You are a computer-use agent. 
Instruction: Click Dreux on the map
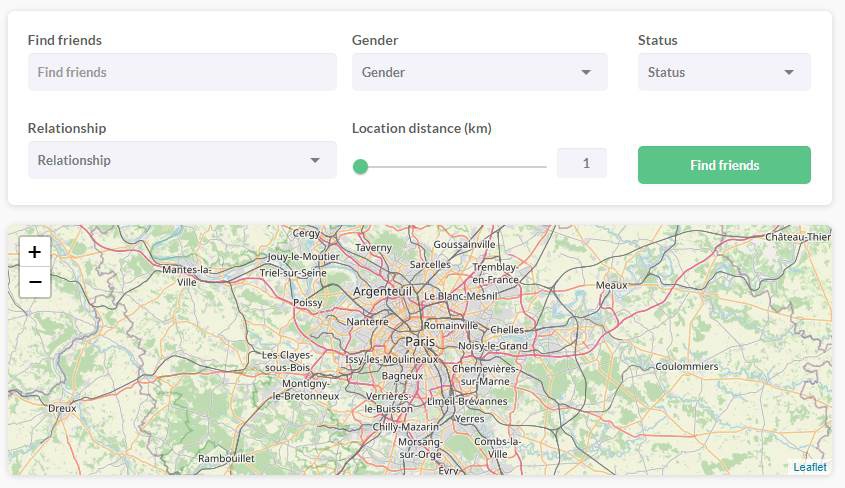[62, 408]
